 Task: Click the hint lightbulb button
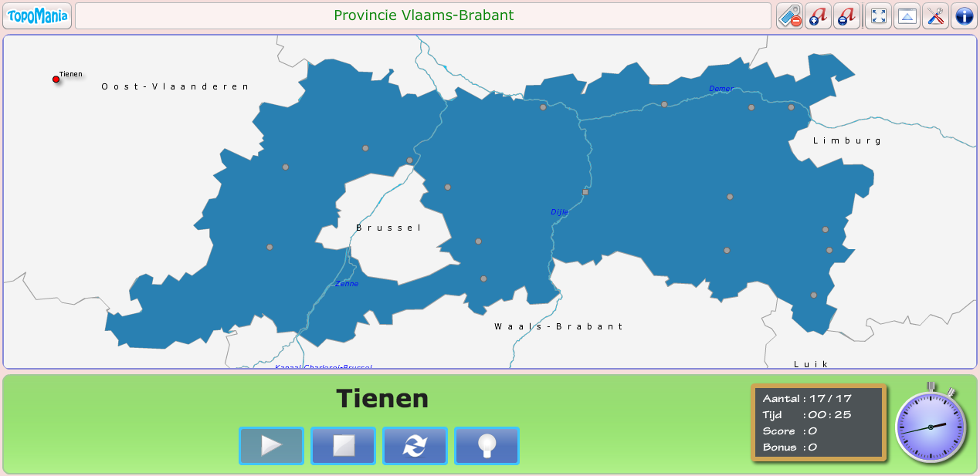pos(487,446)
